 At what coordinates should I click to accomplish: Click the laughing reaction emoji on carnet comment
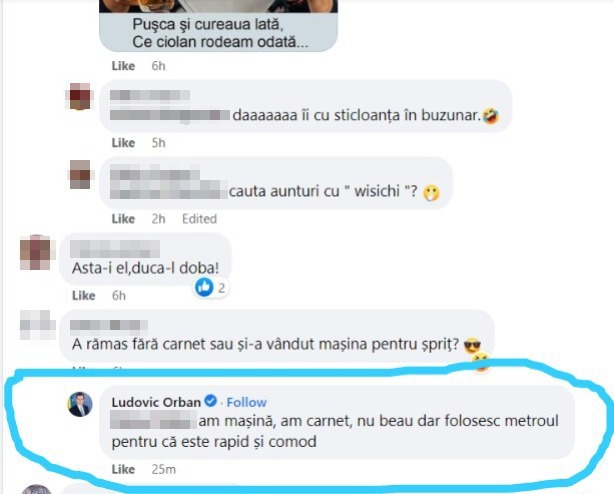(480, 361)
